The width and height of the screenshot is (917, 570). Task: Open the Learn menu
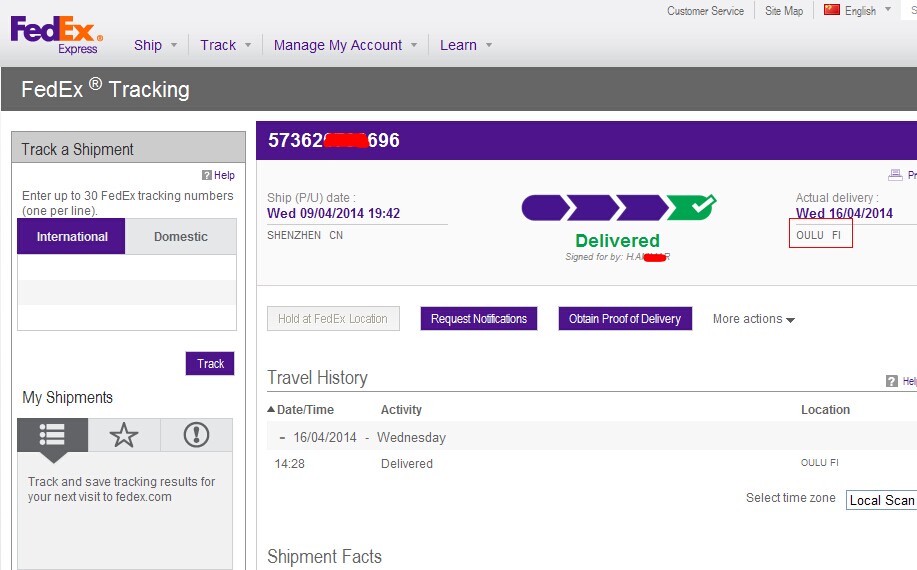click(466, 45)
